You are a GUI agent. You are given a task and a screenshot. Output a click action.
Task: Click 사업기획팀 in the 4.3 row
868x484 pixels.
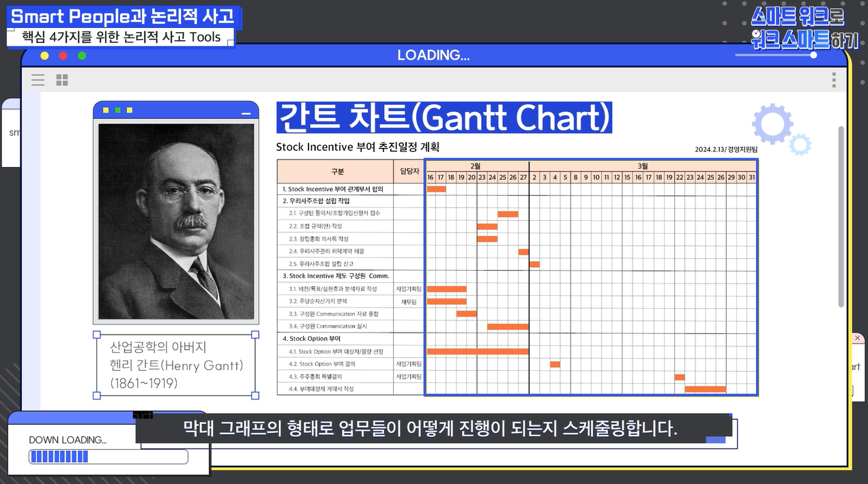409,376
